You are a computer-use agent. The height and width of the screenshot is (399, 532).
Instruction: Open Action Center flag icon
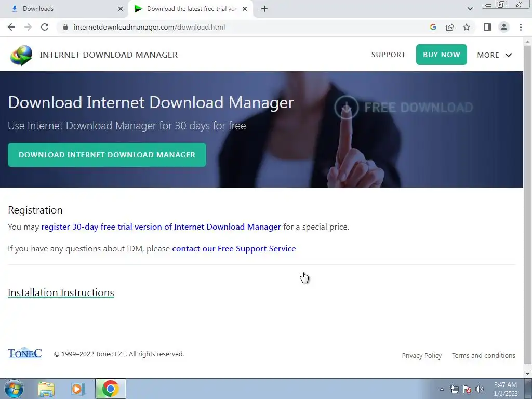[467, 389]
